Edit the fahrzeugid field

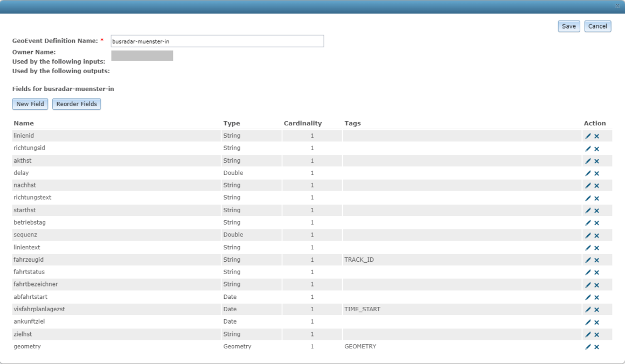[588, 260]
